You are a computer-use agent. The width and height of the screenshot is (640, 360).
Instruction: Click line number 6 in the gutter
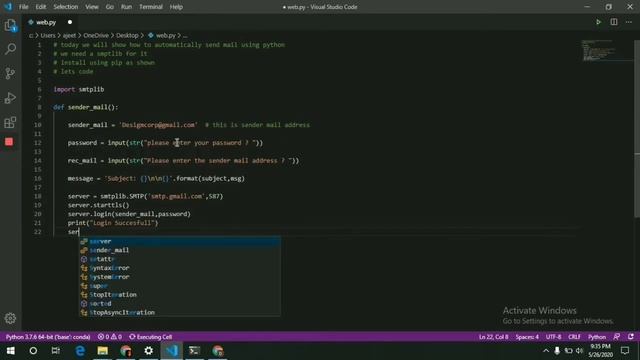(39, 89)
